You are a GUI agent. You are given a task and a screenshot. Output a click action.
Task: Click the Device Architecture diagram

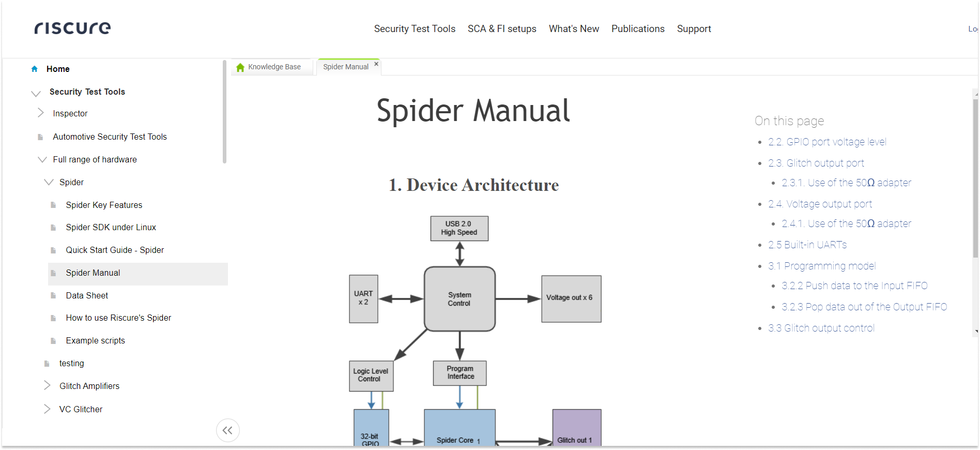point(475,331)
